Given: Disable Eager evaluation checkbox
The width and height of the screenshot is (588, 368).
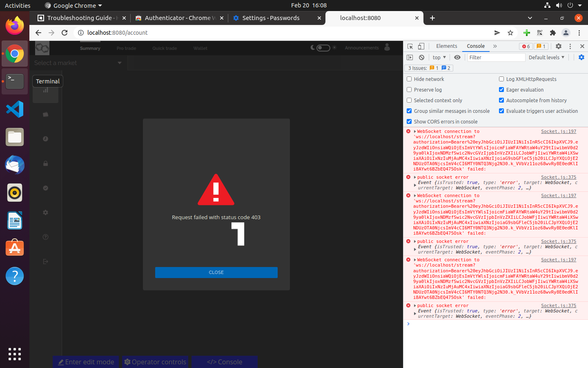Looking at the screenshot, I should tap(501, 90).
